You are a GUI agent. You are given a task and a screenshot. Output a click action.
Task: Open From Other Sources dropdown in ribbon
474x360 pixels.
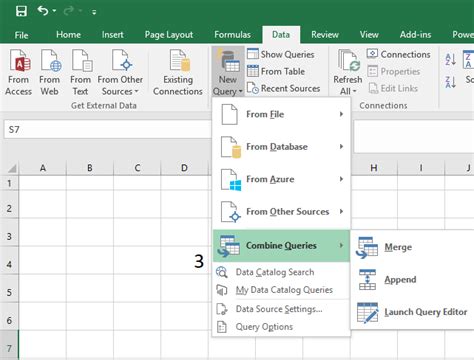point(120,72)
